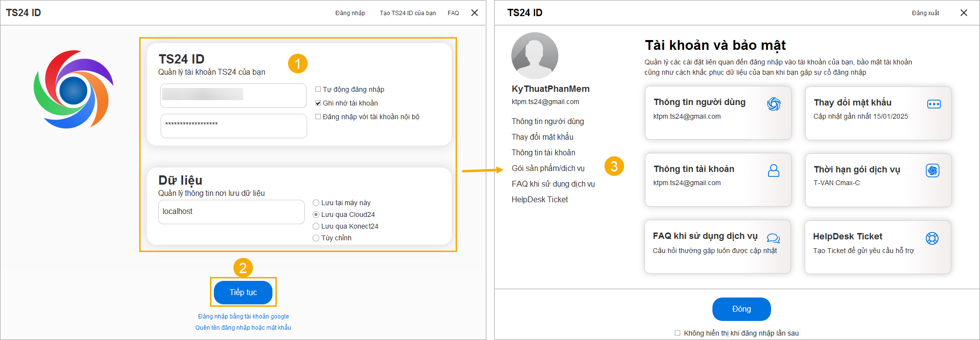Open the Thay đổi mật khẩu card
The width and height of the screenshot is (980, 340).
coord(878,113)
